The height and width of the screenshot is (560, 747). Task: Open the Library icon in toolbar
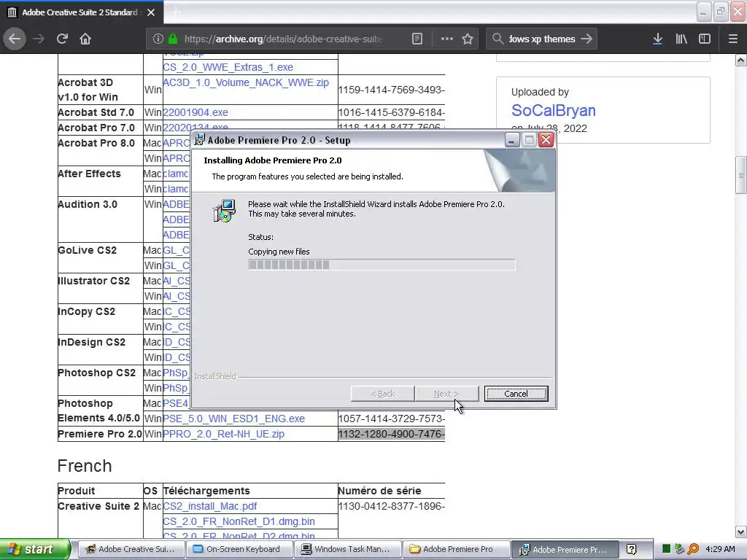(681, 39)
